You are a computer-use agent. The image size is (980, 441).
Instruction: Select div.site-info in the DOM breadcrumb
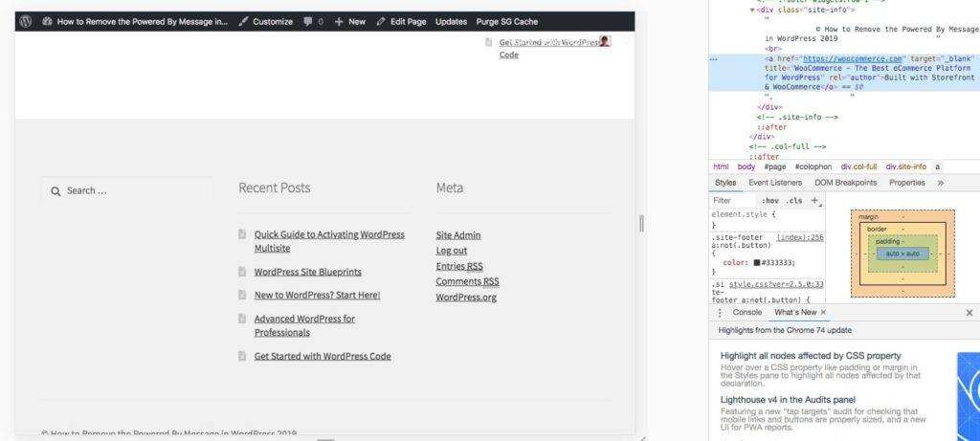point(905,166)
